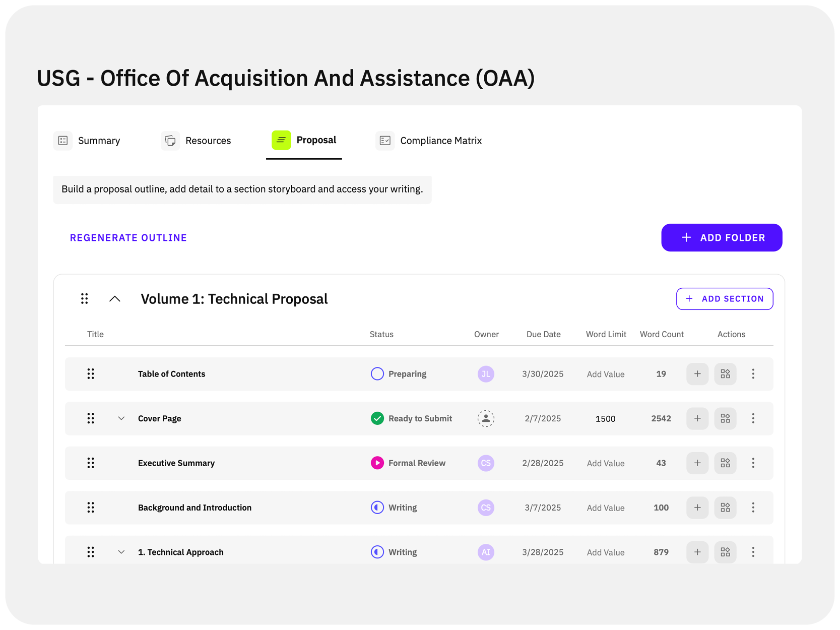
Task: Grab drag handle of Volume 1 folder
Action: point(85,299)
